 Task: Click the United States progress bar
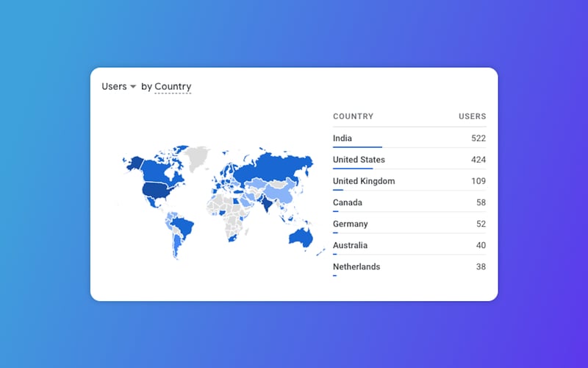tap(353, 169)
